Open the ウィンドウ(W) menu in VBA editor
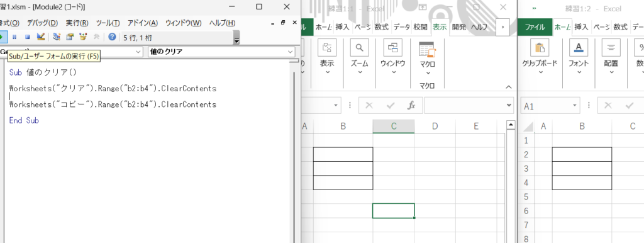This screenshot has width=644, height=243. point(183,23)
